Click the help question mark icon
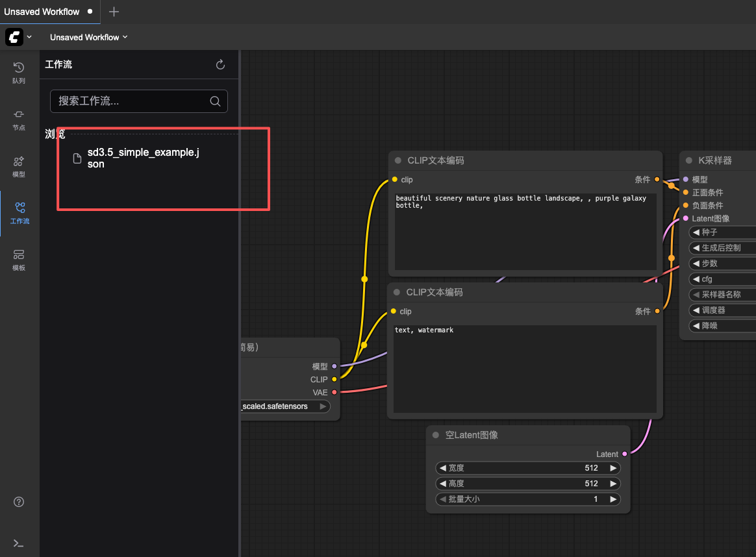The height and width of the screenshot is (557, 756). (19, 502)
